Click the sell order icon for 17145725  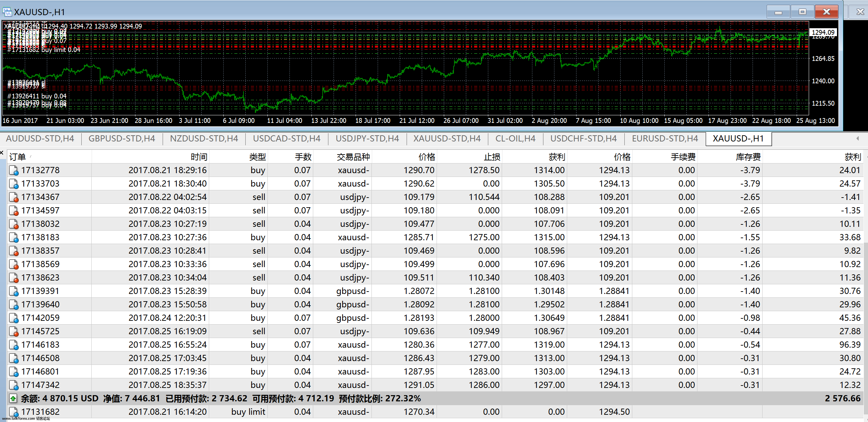(x=14, y=331)
